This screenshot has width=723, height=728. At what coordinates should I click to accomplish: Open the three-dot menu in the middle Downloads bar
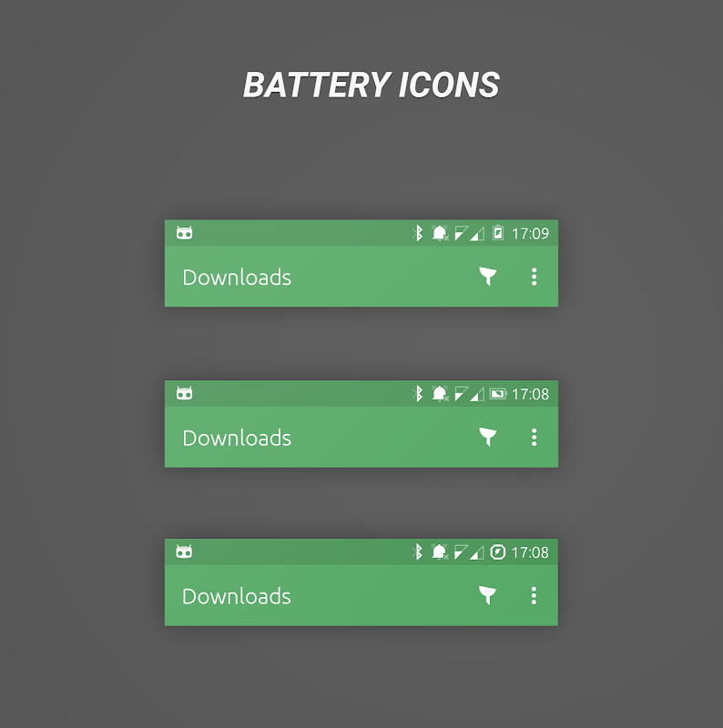point(534,438)
